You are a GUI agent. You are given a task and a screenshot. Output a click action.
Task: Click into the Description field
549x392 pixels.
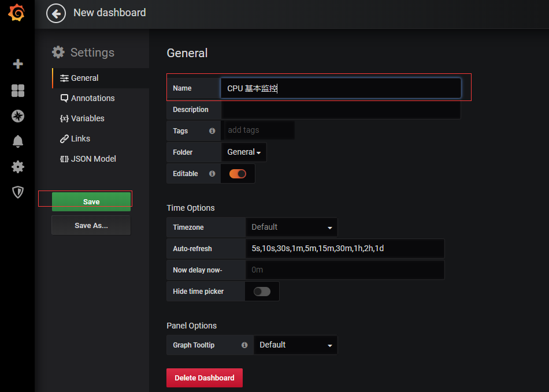click(x=341, y=110)
